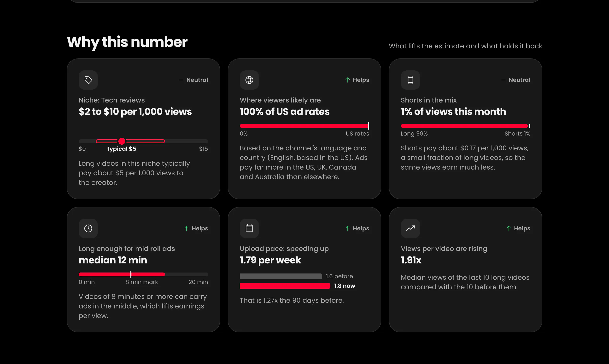Click the globe icon on viewers card
This screenshot has width=609, height=364.
point(249,80)
